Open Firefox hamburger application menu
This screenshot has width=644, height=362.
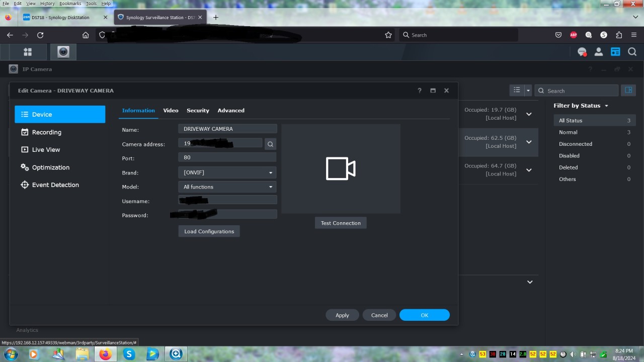coord(634,35)
